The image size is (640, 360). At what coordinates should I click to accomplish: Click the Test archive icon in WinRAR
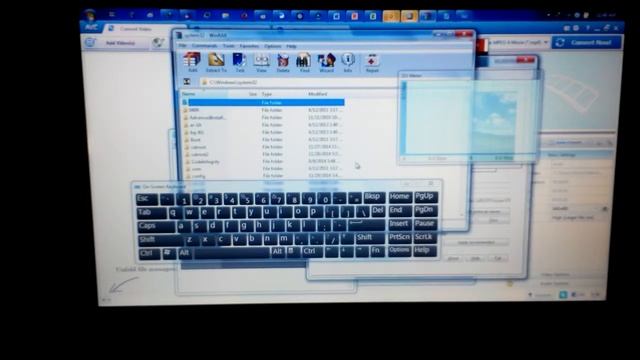pyautogui.click(x=240, y=62)
